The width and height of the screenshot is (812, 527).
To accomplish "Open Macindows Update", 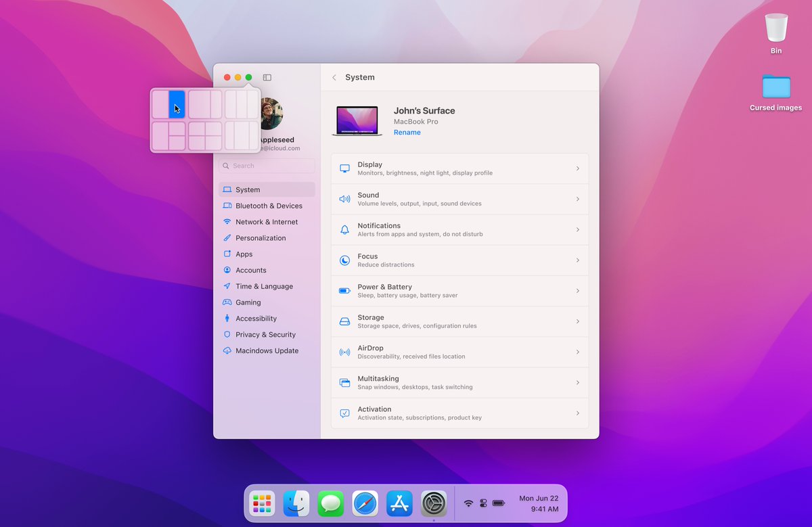I will coord(267,350).
